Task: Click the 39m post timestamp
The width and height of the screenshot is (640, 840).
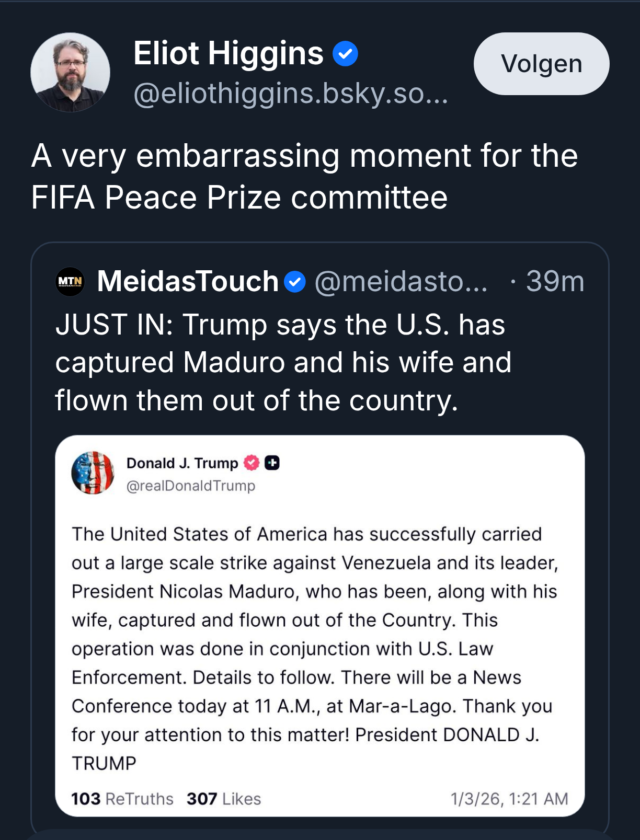Action: [x=555, y=282]
